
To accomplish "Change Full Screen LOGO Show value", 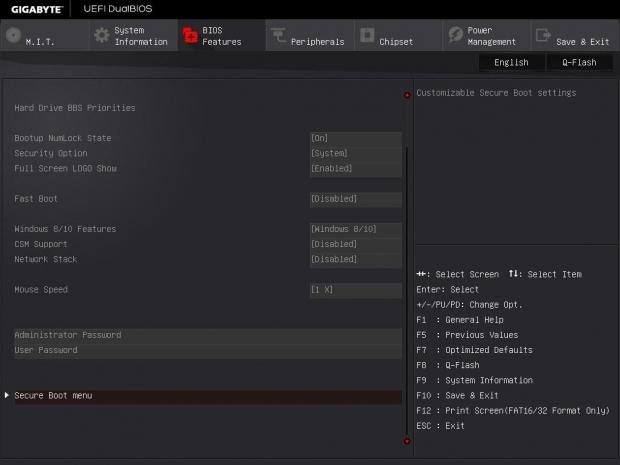I will click(x=355, y=168).
